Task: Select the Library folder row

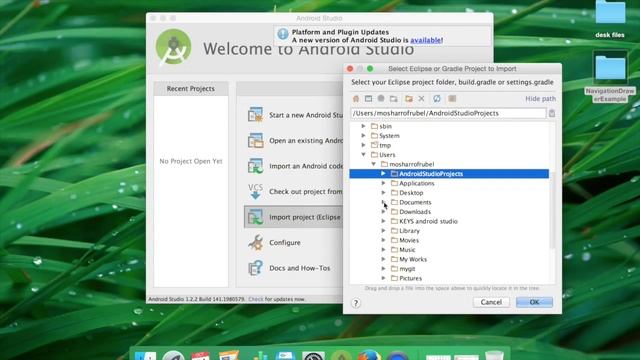Action: pyautogui.click(x=449, y=231)
